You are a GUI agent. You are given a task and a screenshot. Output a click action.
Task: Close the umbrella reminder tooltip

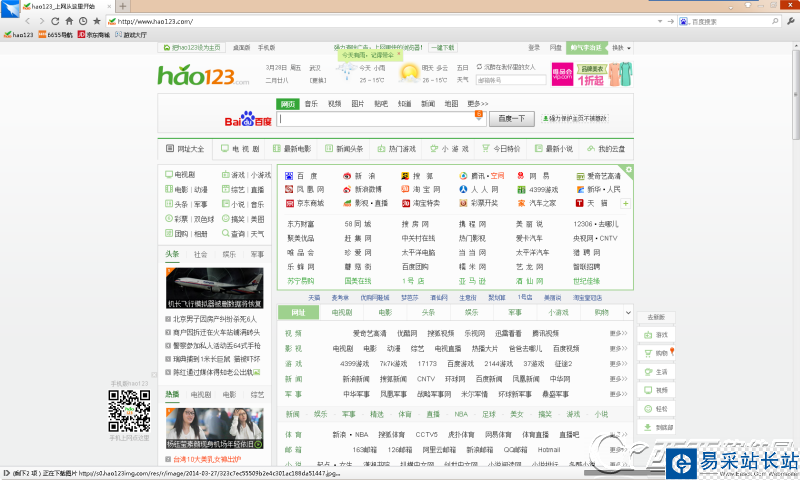click(399, 54)
